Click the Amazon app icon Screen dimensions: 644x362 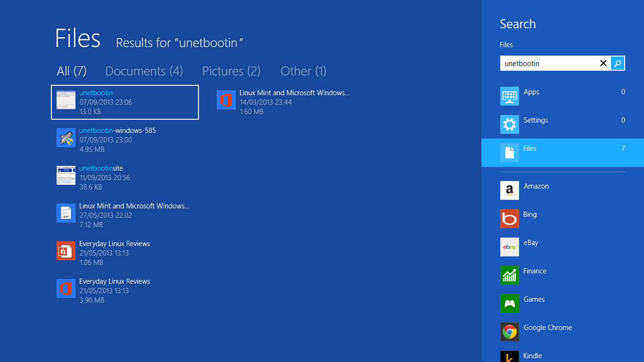pos(510,190)
